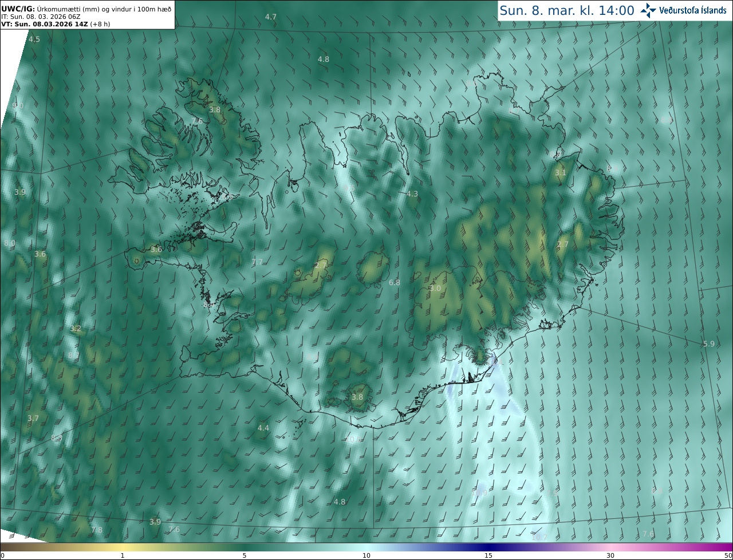Click the Veðurstofa Íslands logo icon
The image size is (733, 560).
pyautogui.click(x=648, y=10)
